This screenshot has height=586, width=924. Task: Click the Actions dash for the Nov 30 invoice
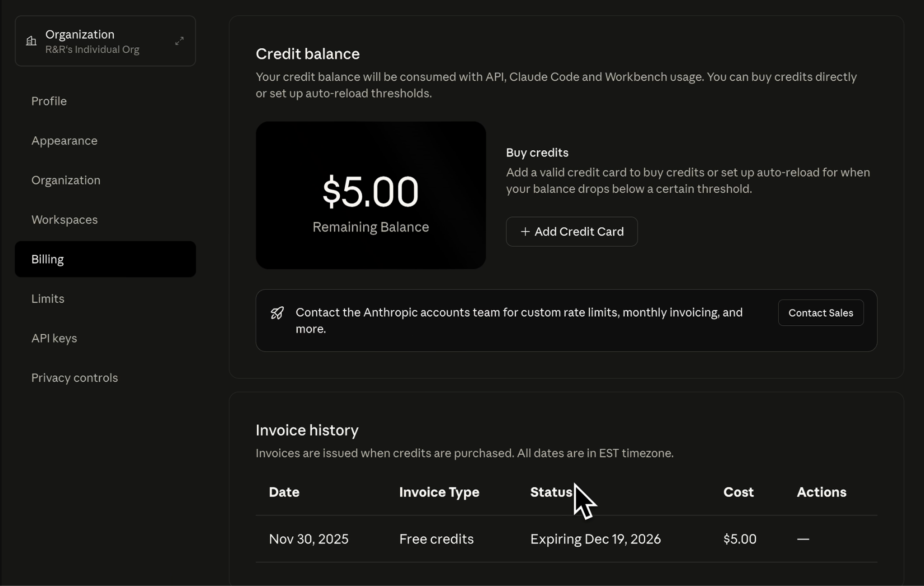(803, 539)
